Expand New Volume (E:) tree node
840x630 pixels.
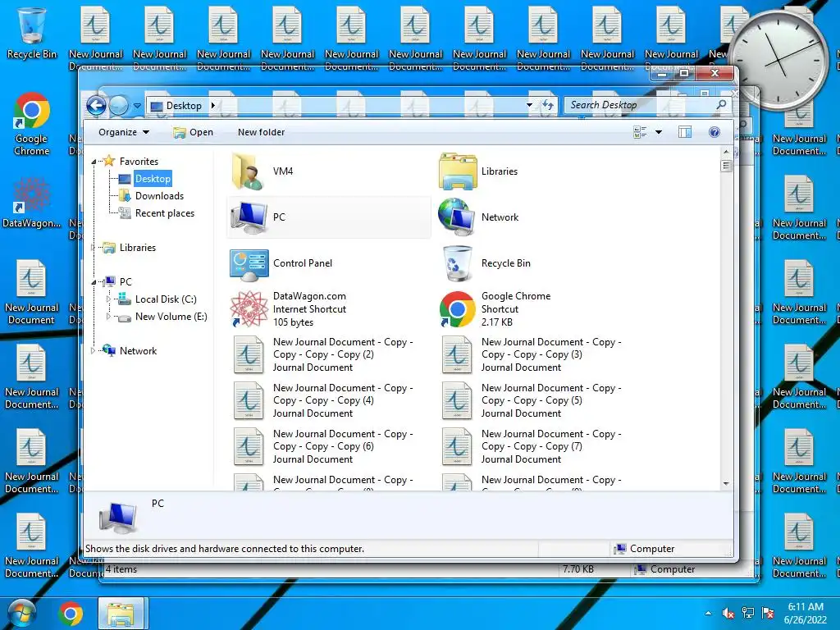pos(109,317)
